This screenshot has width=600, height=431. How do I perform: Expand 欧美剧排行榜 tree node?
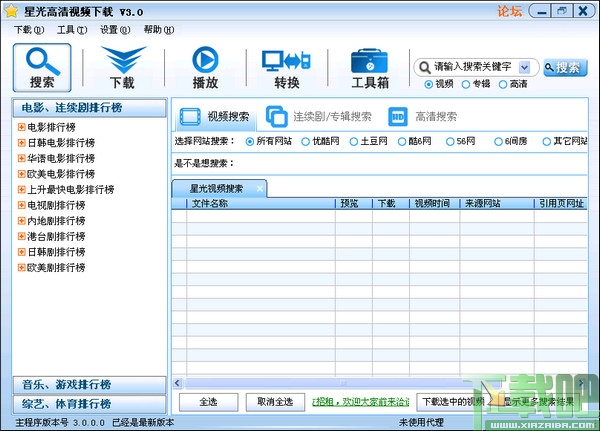point(22,267)
